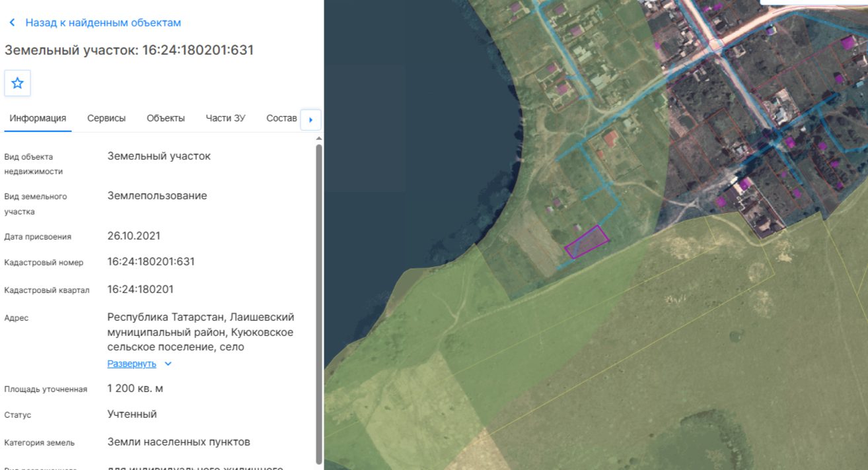Add parcel to favorites with star icon
Viewport: 868px width, 470px height.
click(x=18, y=83)
